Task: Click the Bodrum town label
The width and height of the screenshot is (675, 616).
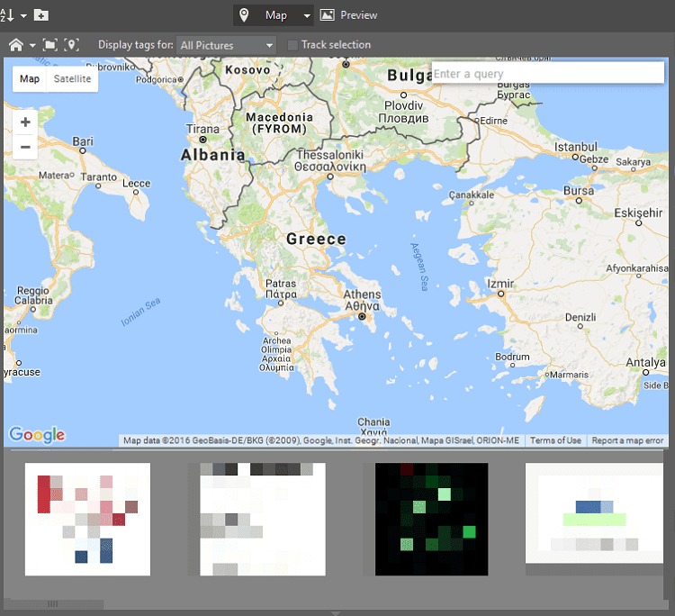Action: (x=512, y=357)
